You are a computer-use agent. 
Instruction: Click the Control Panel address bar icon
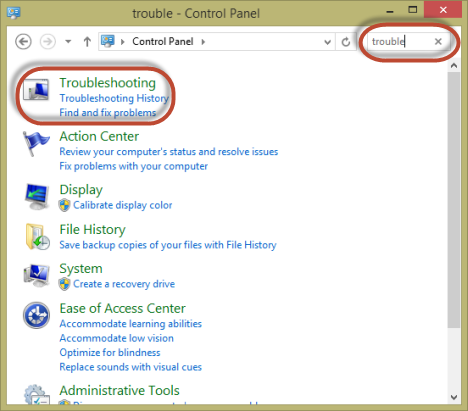pyautogui.click(x=108, y=41)
